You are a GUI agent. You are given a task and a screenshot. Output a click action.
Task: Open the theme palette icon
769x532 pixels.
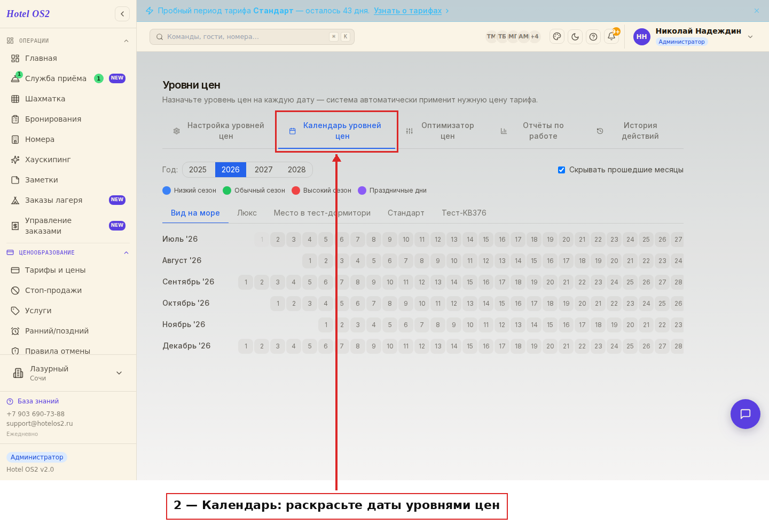[x=557, y=36]
